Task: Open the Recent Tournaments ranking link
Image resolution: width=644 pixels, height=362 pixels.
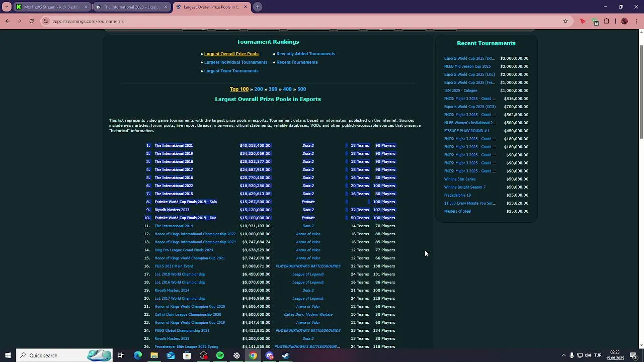Action: click(x=297, y=62)
